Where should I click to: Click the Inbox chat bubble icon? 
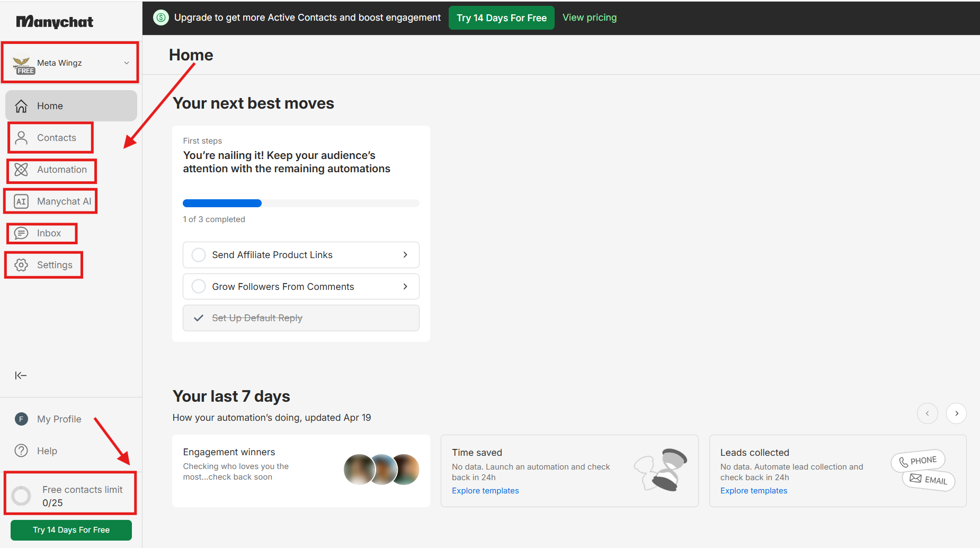[21, 233]
